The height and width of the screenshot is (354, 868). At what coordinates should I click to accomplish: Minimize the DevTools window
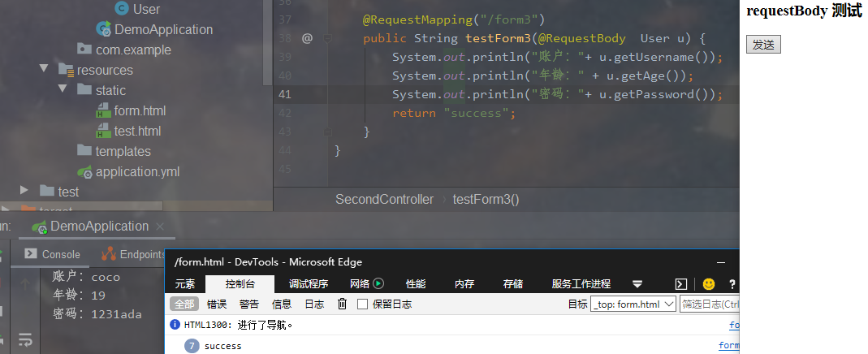pyautogui.click(x=721, y=262)
